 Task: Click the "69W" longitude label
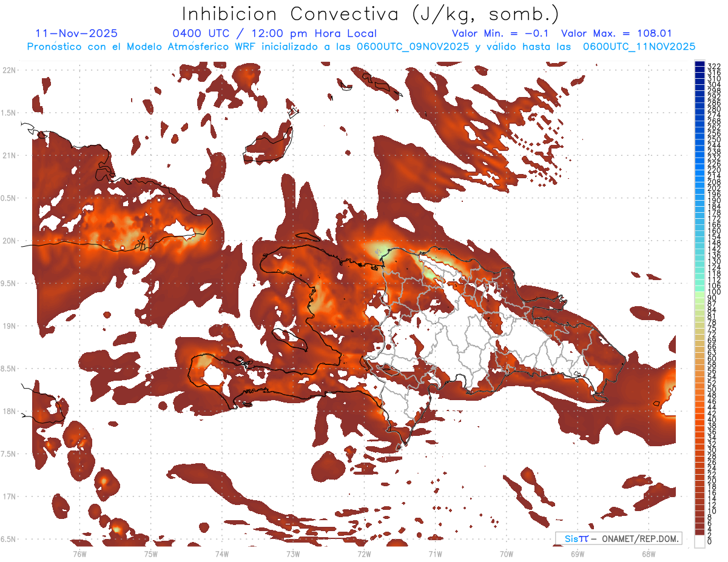[x=578, y=553]
